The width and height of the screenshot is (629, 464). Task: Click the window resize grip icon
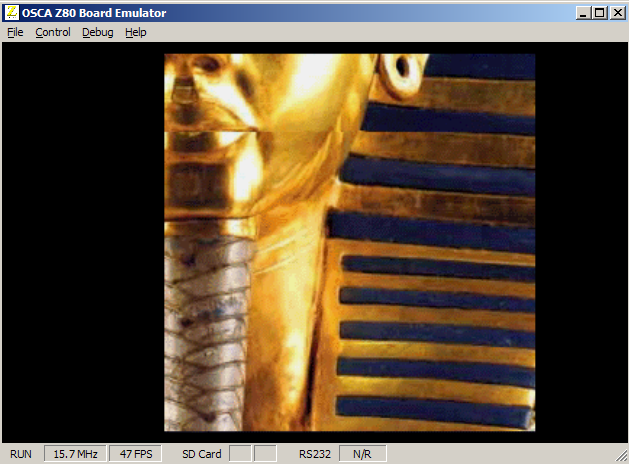[x=621, y=456]
